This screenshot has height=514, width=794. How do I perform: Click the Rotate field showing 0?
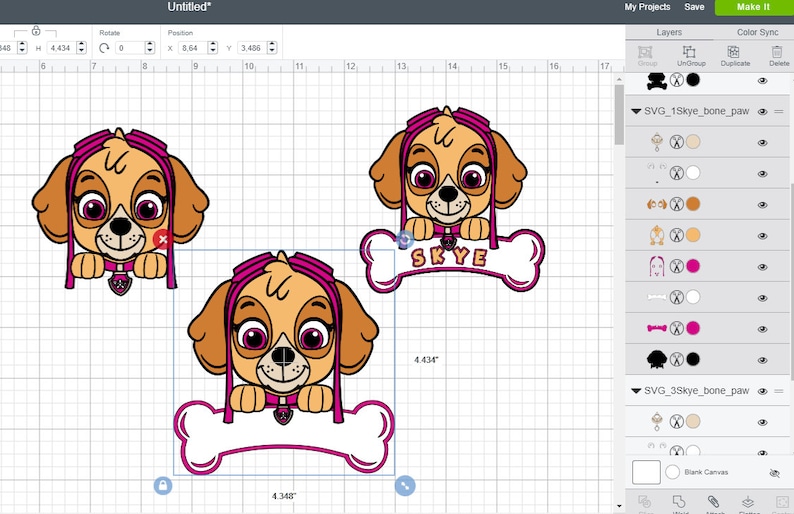130,48
